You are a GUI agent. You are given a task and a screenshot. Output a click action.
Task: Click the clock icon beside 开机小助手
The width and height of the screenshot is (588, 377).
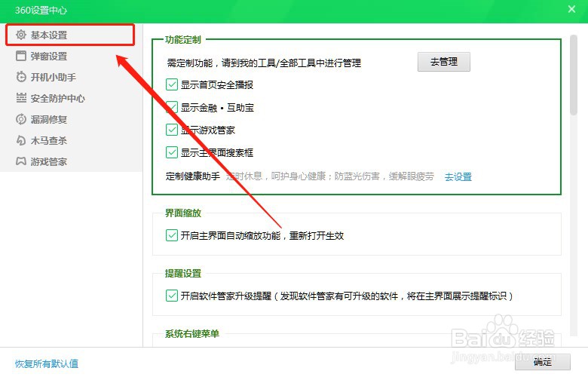pos(21,77)
